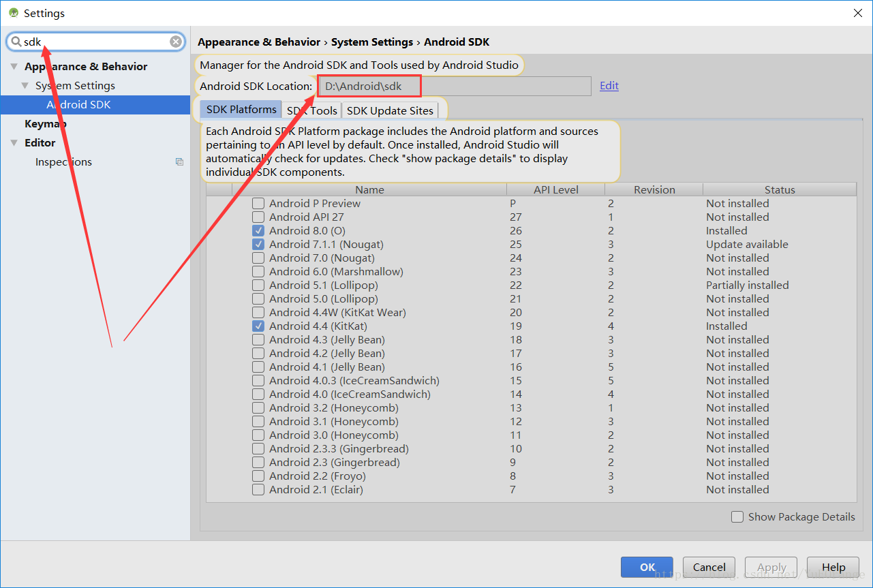
Task: Collapse the Appearance & Behavior tree node
Action: (14, 66)
